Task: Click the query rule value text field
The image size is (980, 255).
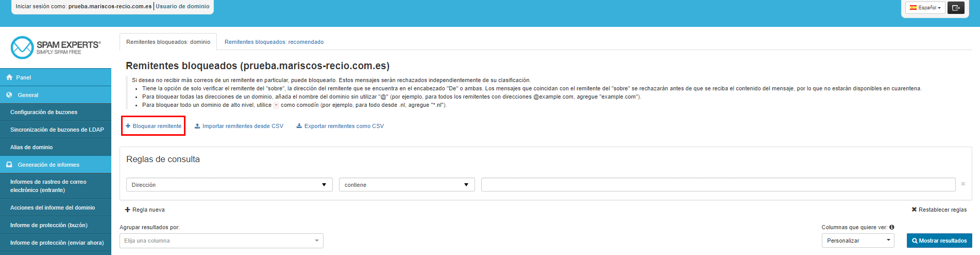Action: click(718, 185)
